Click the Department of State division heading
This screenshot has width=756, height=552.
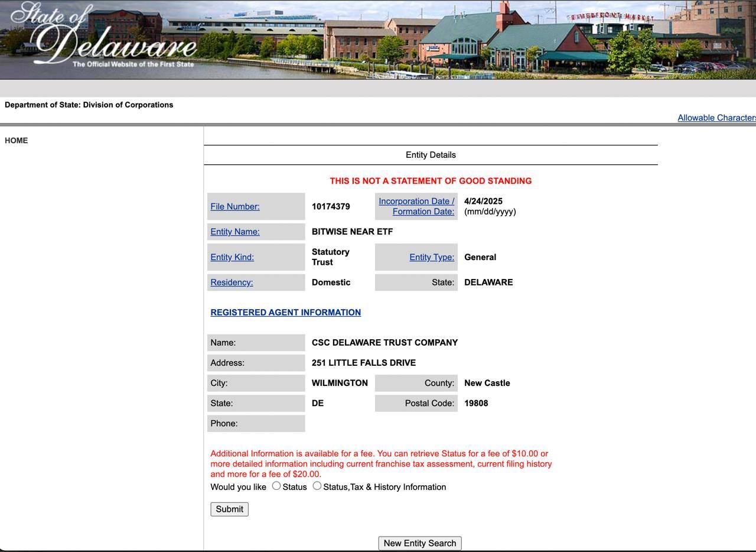pyautogui.click(x=89, y=105)
